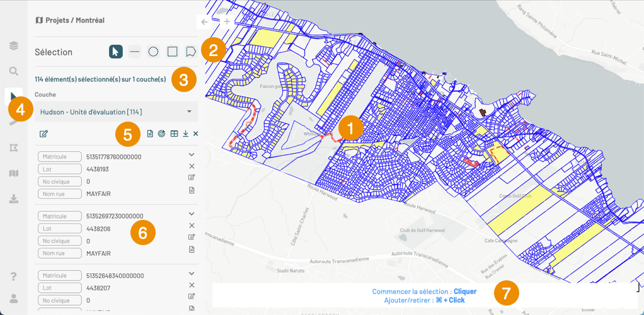
Task: Choose the circle selection tool
Action: pyautogui.click(x=153, y=52)
